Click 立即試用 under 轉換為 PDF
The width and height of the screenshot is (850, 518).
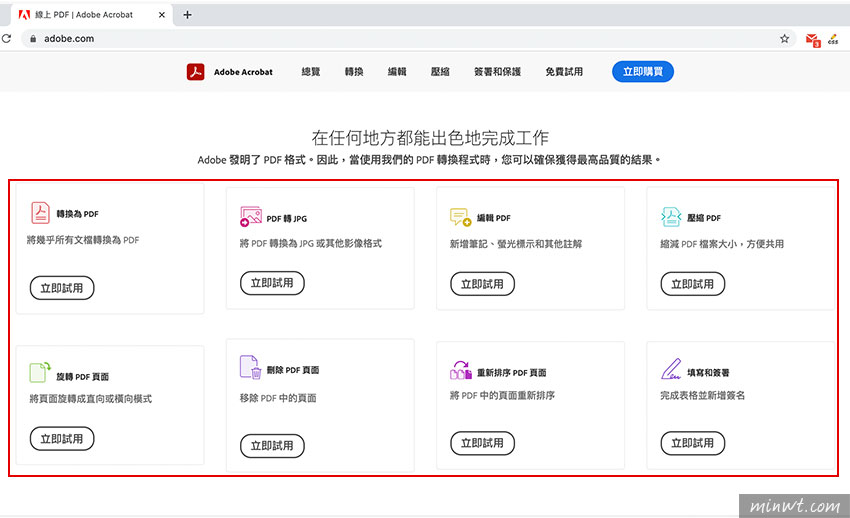click(x=62, y=288)
